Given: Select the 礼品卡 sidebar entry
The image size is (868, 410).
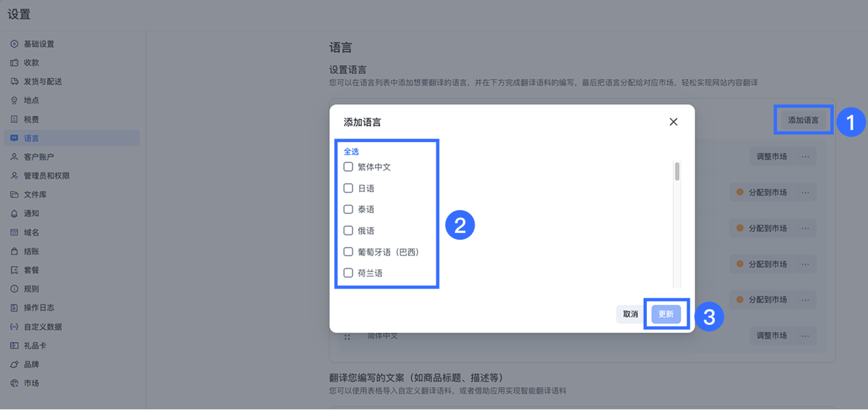Looking at the screenshot, I should point(33,345).
